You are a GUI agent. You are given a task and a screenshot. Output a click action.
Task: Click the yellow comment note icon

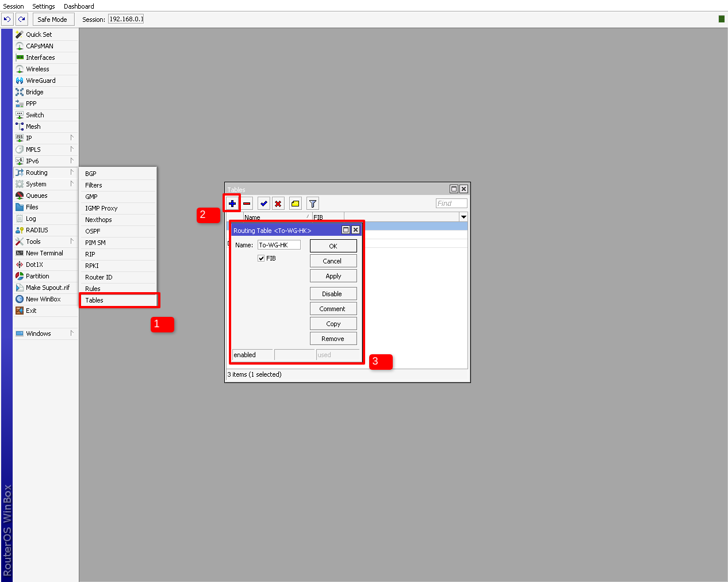point(296,204)
